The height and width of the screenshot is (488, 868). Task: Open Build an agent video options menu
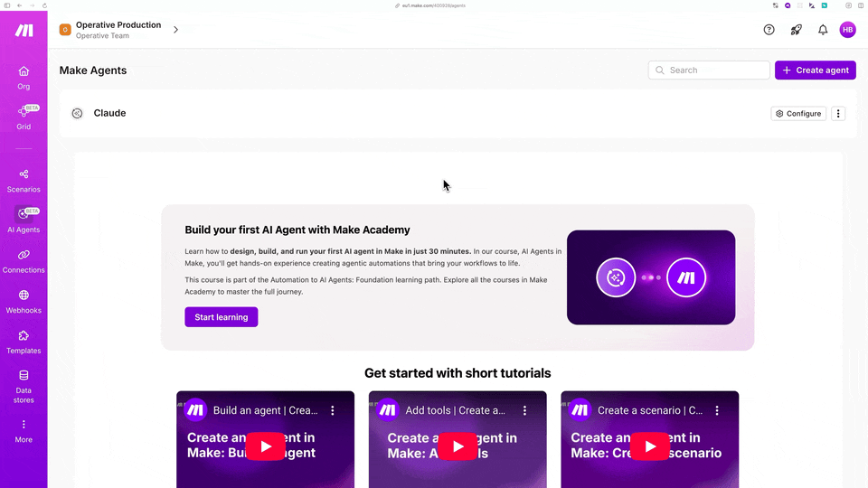click(333, 410)
